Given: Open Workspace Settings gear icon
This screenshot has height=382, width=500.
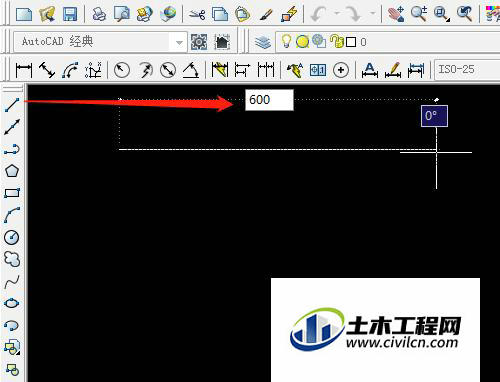Looking at the screenshot, I should 199,42.
